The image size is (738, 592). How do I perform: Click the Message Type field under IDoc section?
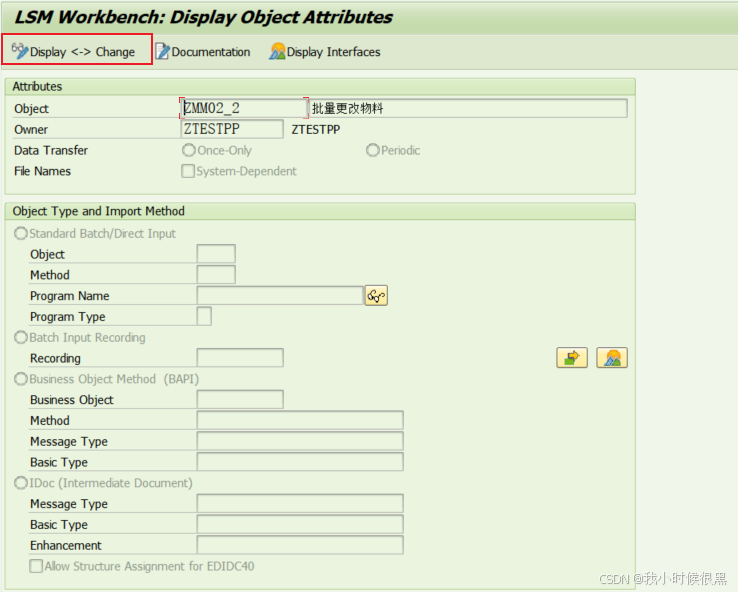pyautogui.click(x=300, y=504)
